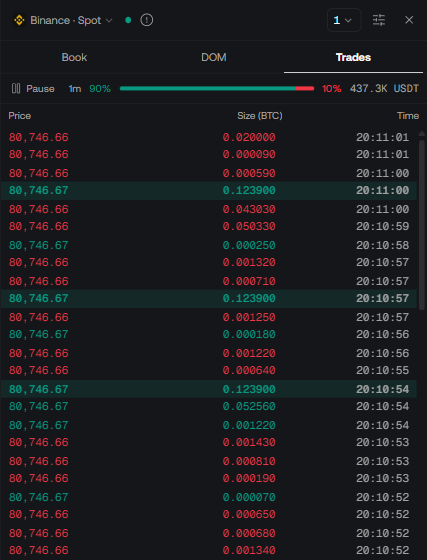Select the trade with size 0.000190

click(209, 479)
